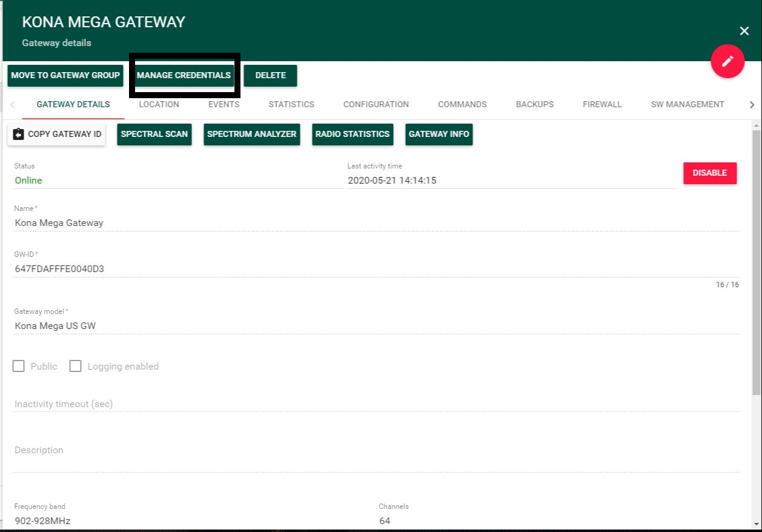The height and width of the screenshot is (532, 762).
Task: Switch to the Events tab
Action: coord(224,104)
